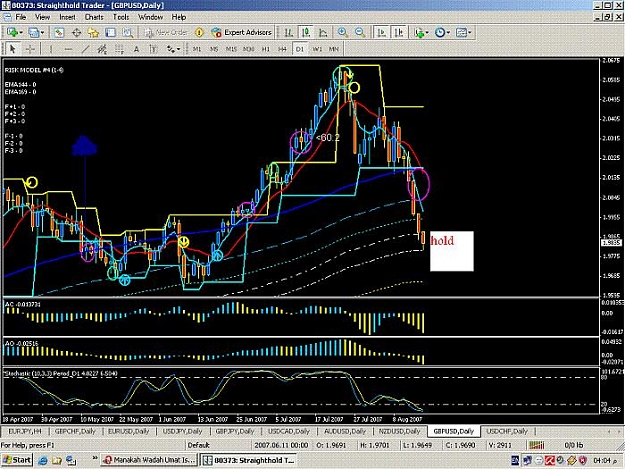
Task: Open the File menu
Action: click(x=20, y=17)
